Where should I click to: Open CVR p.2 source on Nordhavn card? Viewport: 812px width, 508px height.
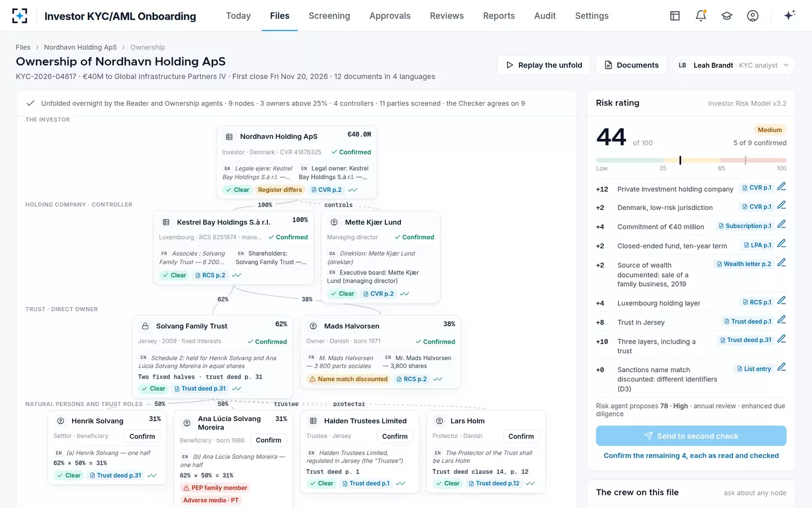[326, 190]
